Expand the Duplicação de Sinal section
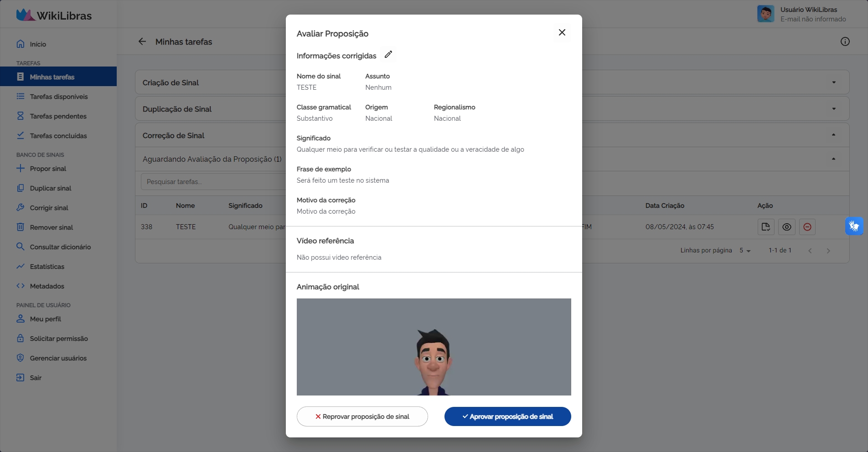868x452 pixels. tap(833, 109)
